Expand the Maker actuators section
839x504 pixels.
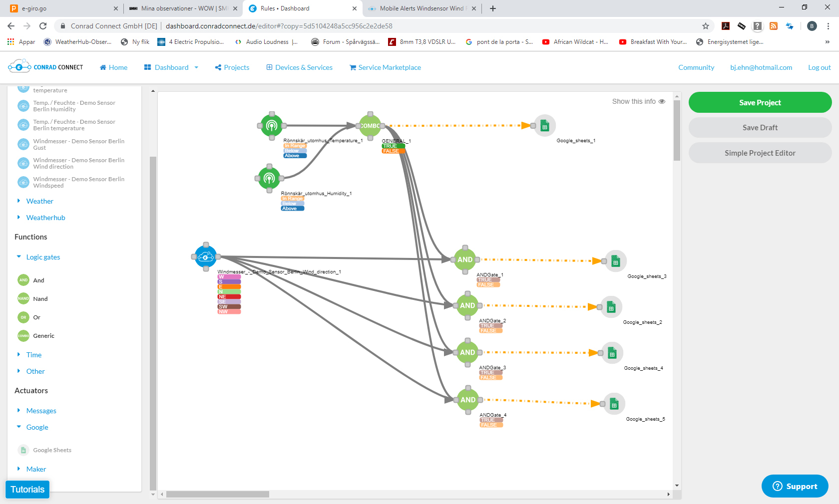[36, 469]
